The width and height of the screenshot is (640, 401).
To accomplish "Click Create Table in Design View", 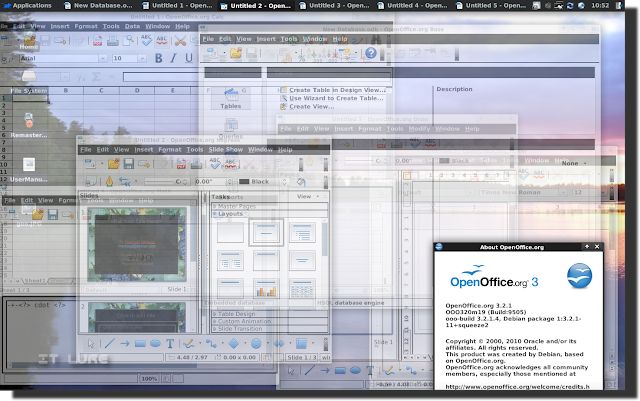I will [x=337, y=90].
